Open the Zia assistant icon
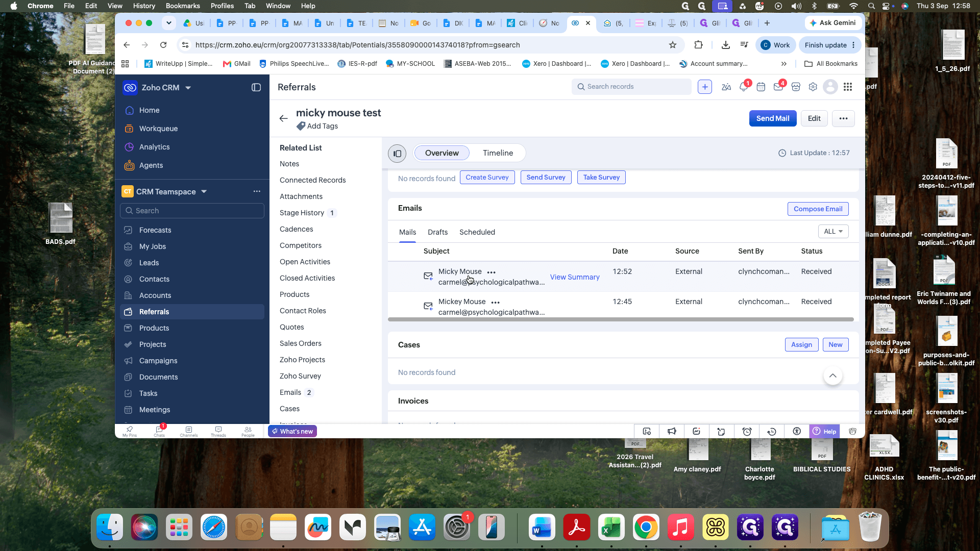 [726, 87]
